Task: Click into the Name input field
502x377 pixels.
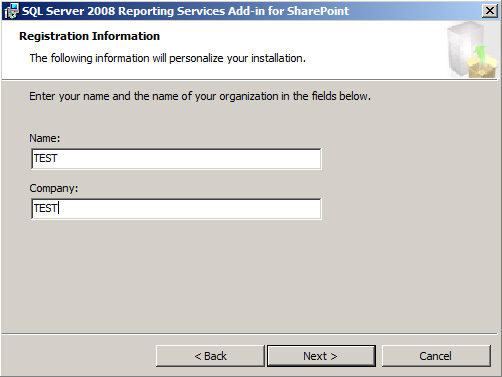Action: pos(176,159)
